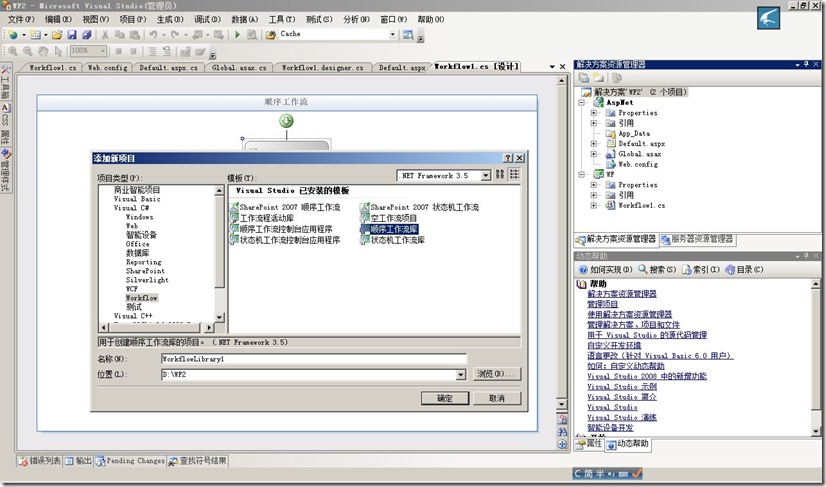Open the active files tab list arrow
The width and height of the screenshot is (826, 487).
pos(552,67)
